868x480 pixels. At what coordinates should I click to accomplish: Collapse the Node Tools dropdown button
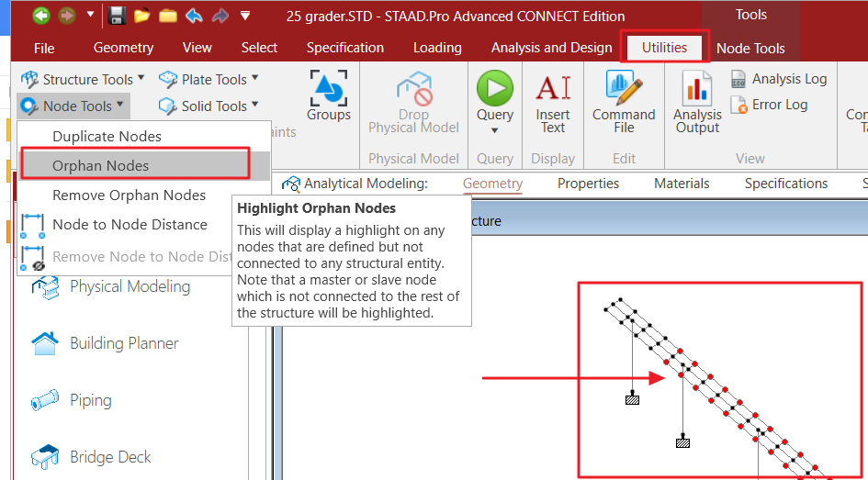pyautogui.click(x=73, y=106)
